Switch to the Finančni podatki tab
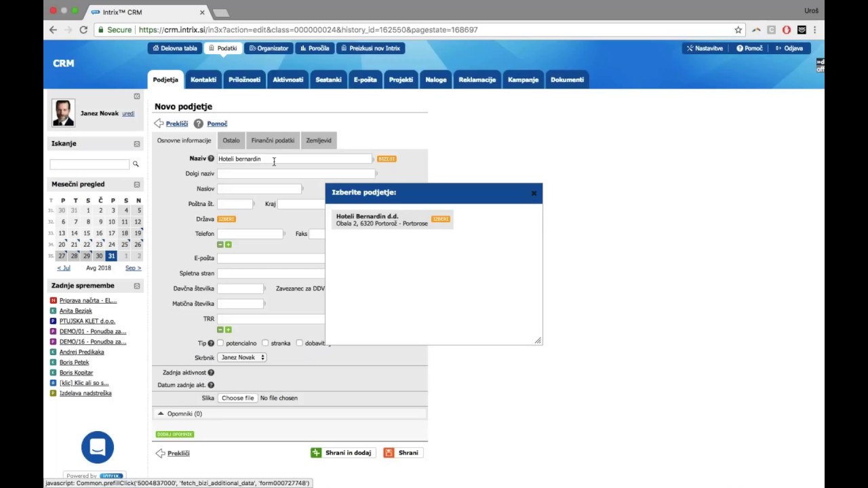 coord(273,140)
